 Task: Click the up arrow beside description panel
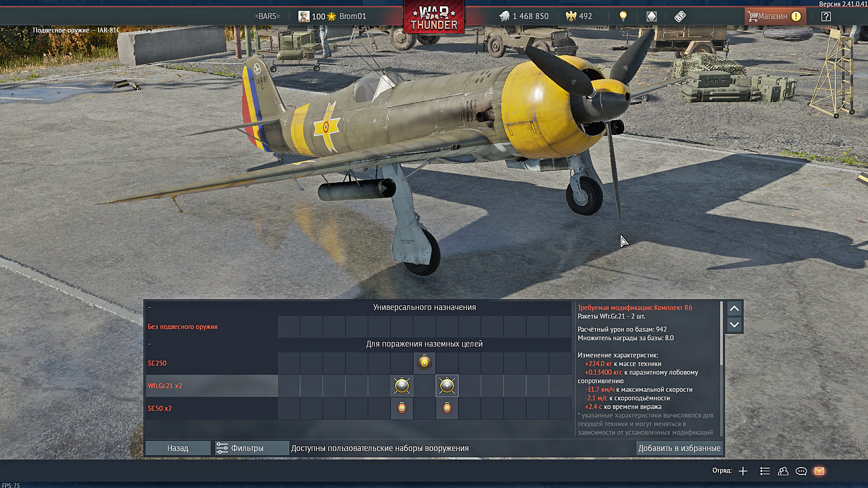click(x=734, y=309)
